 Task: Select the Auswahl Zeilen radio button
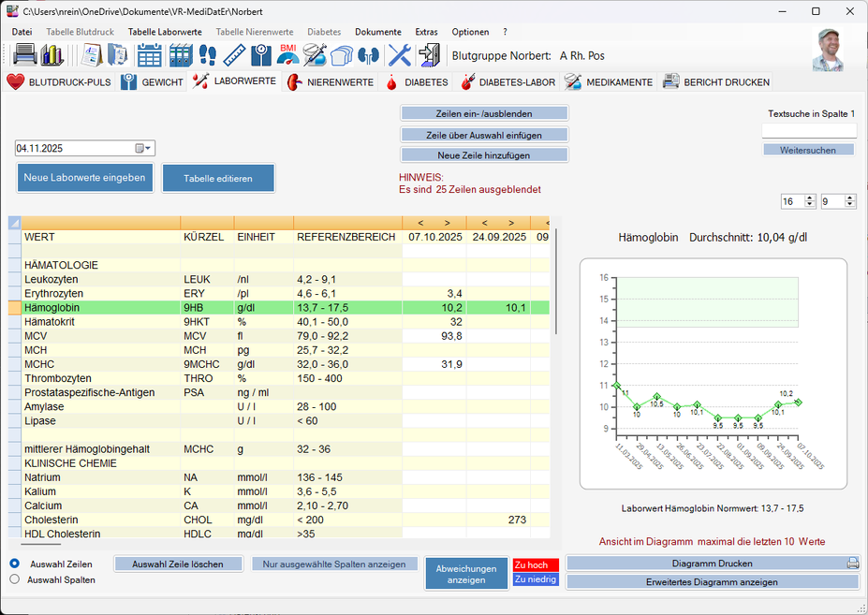15,564
